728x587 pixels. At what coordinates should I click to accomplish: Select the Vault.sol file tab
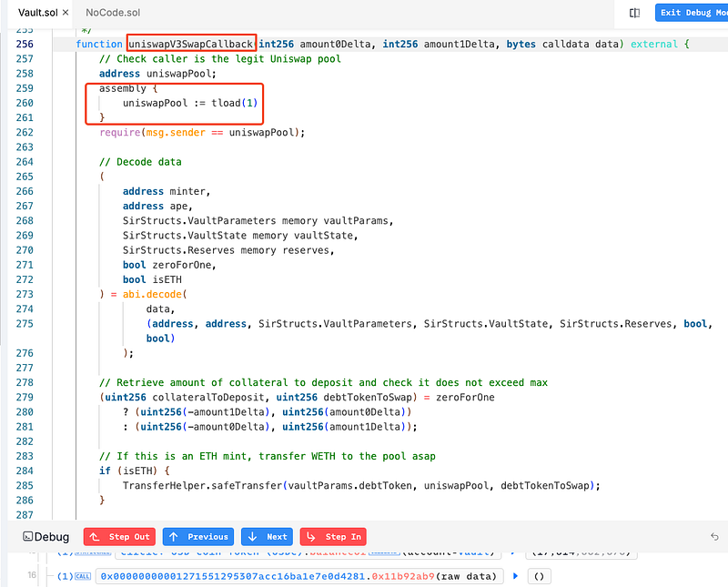click(x=34, y=13)
